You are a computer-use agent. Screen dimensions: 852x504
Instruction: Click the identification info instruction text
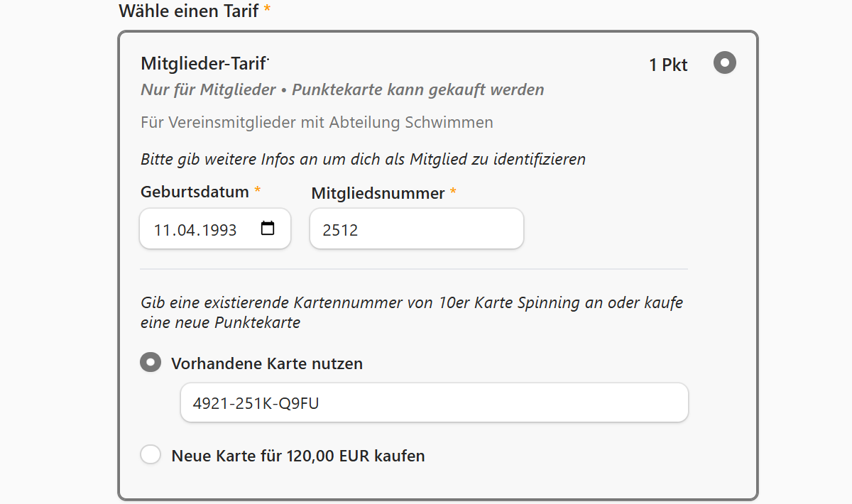(x=362, y=159)
